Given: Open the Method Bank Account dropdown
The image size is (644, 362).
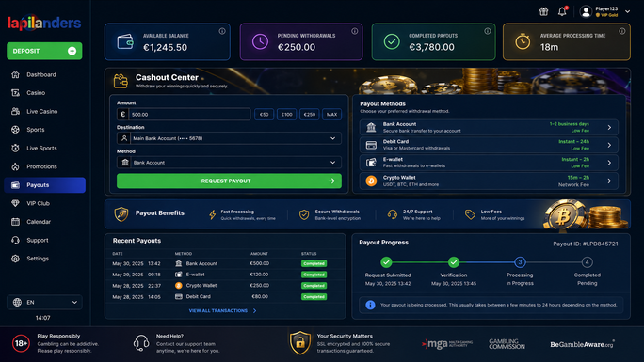Looking at the screenshot, I should tap(229, 163).
